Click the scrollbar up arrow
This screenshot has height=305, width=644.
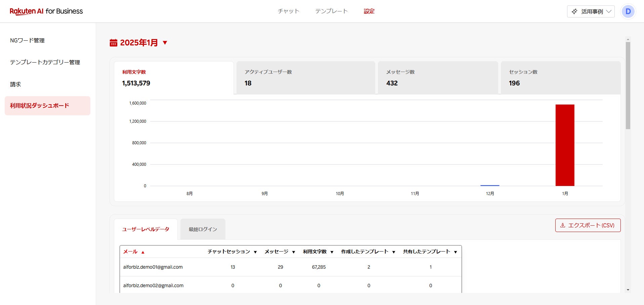(x=628, y=39)
